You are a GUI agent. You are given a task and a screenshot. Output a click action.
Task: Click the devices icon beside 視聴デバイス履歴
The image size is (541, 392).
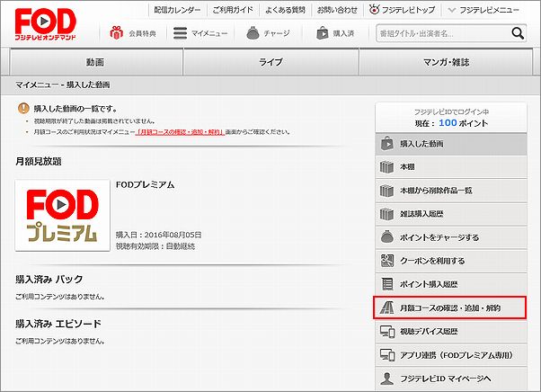[x=387, y=331]
